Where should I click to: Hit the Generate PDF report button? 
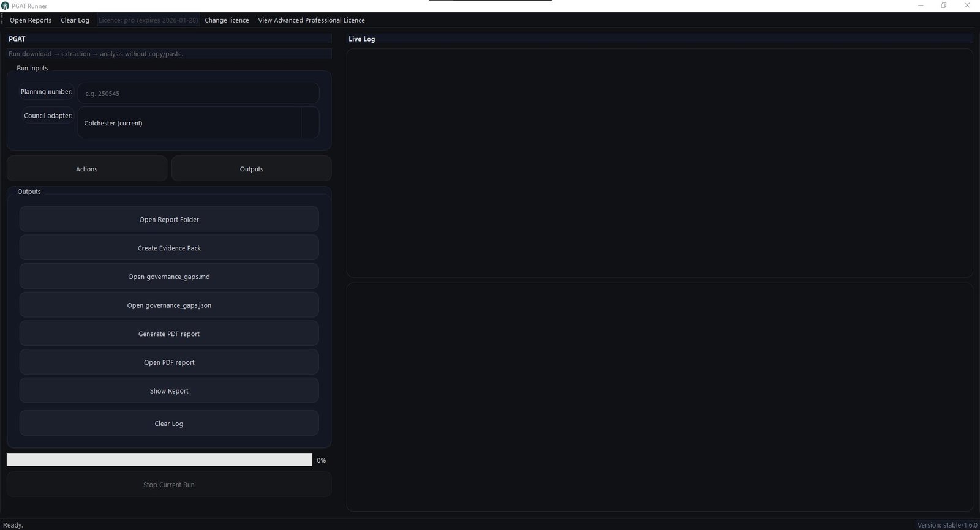(x=169, y=334)
